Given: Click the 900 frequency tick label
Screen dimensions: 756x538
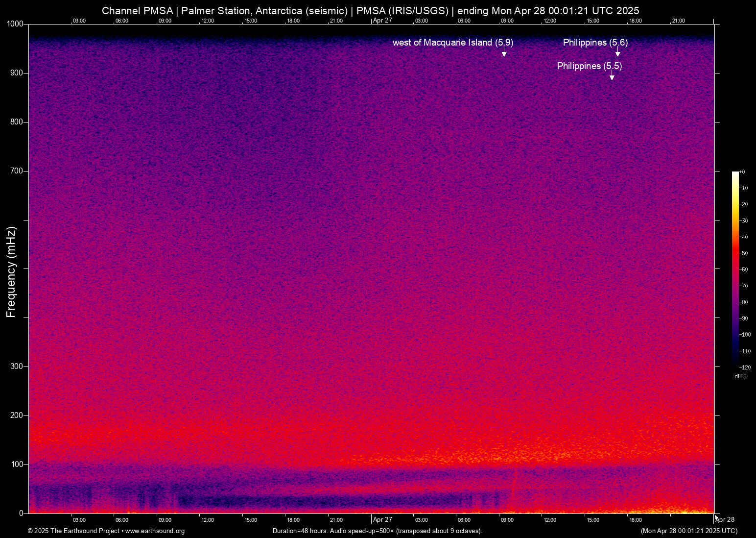Looking at the screenshot, I should [x=18, y=73].
